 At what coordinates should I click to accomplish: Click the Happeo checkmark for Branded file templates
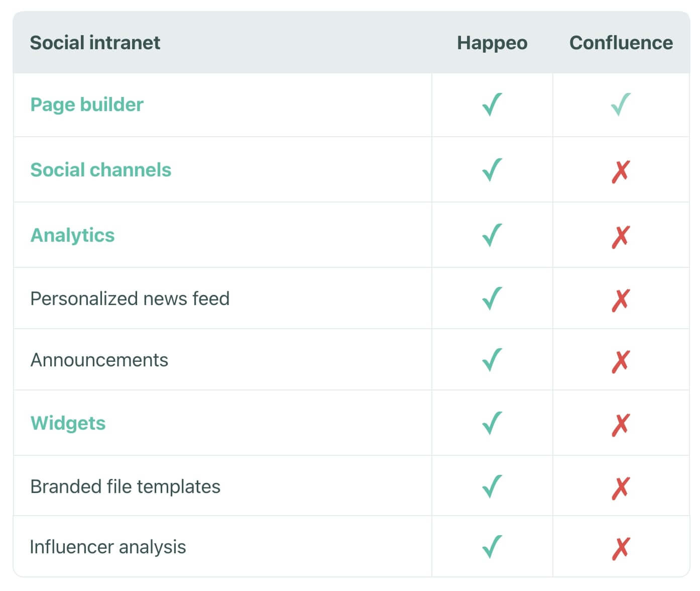point(492,486)
